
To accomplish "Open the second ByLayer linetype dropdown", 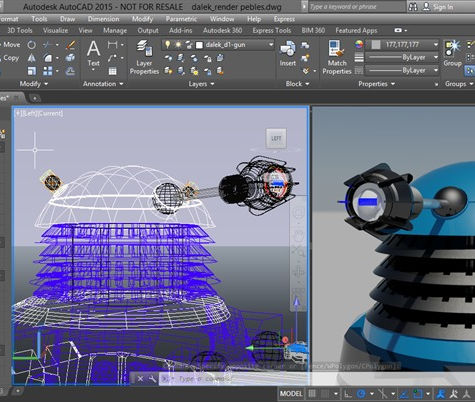I will pos(435,70).
